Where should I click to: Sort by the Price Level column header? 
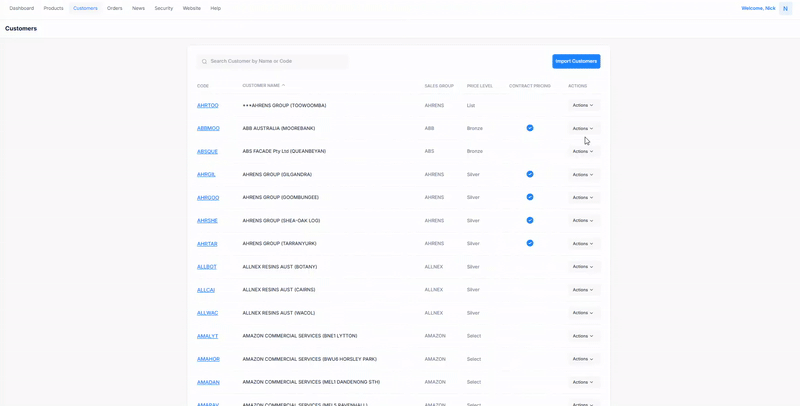click(479, 86)
